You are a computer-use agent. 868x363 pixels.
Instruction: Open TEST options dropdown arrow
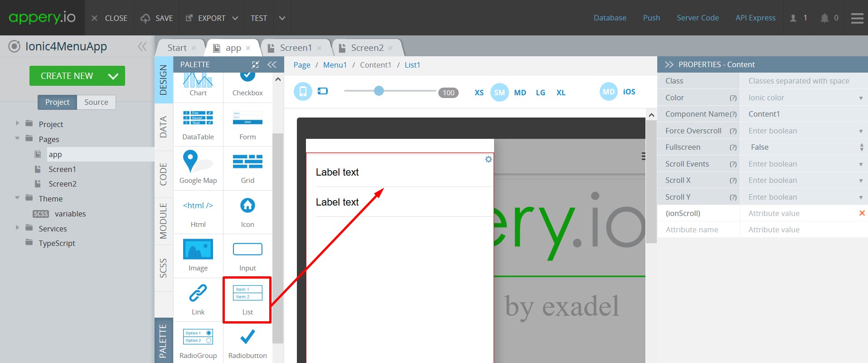tap(282, 18)
